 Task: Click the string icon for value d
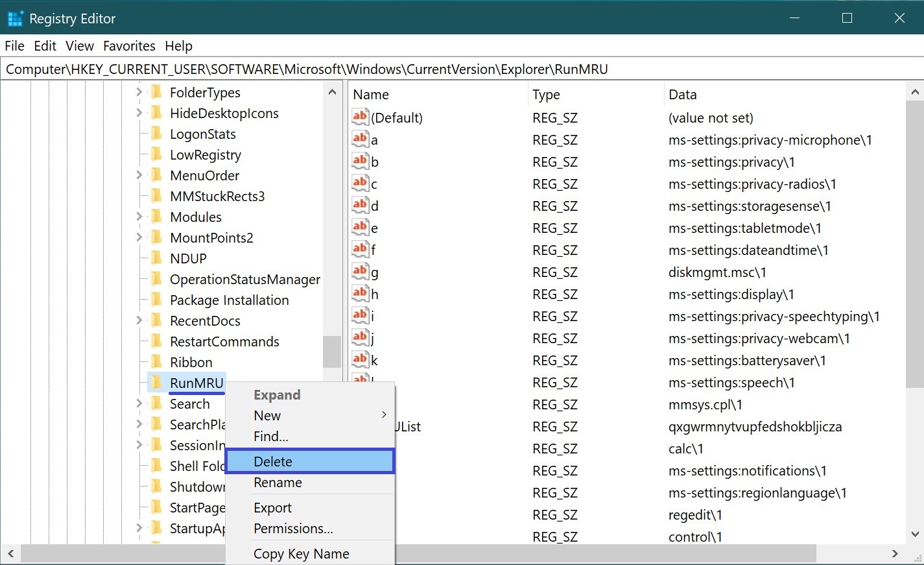pyautogui.click(x=361, y=205)
